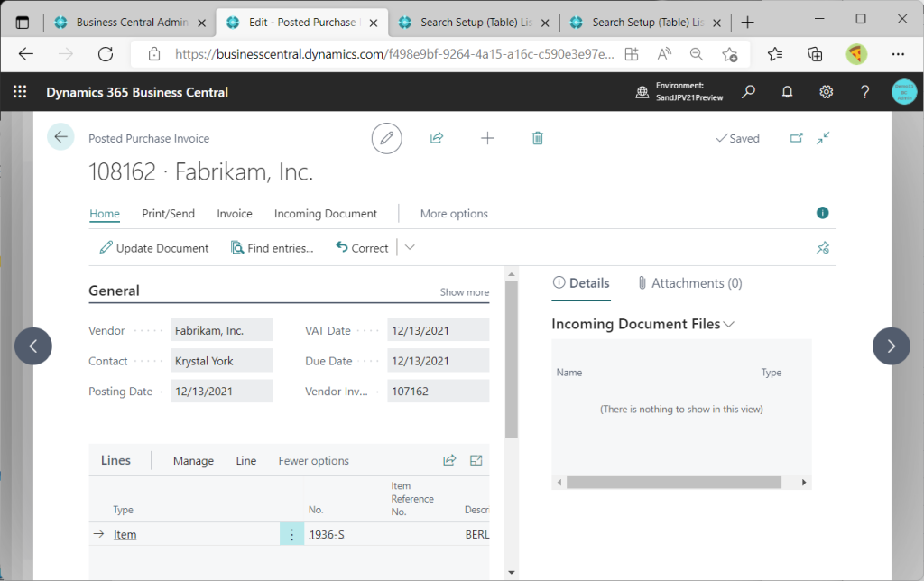
Task: Open the Business Central search magnifier
Action: click(x=748, y=92)
